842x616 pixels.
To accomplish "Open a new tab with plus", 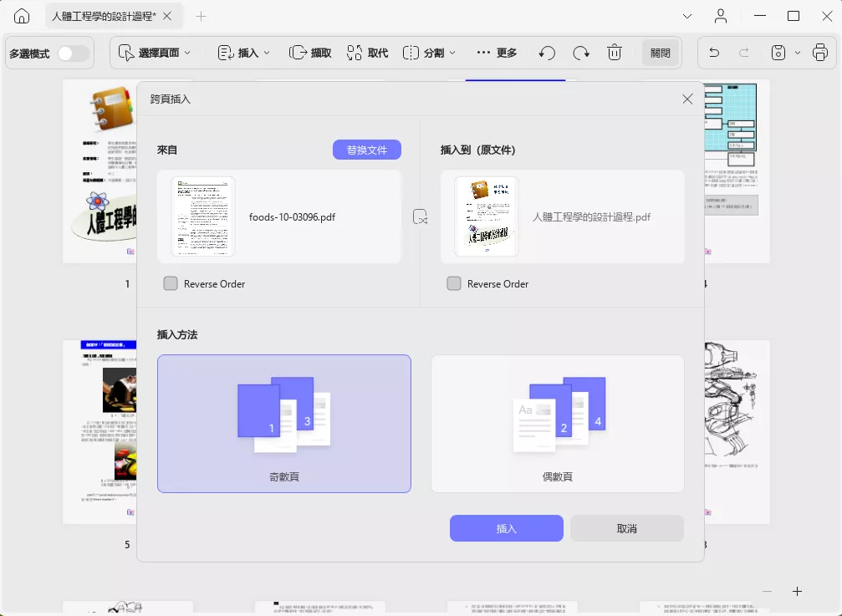I will 201,16.
